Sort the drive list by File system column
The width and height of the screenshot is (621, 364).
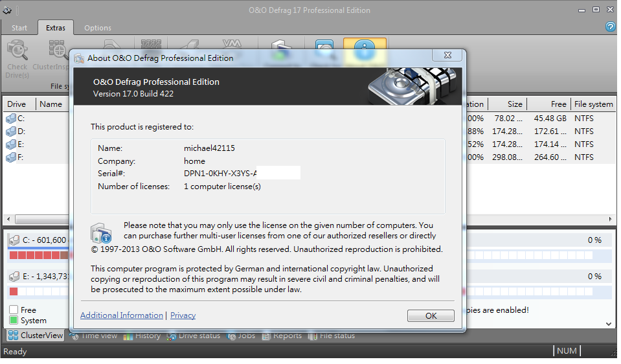click(593, 104)
